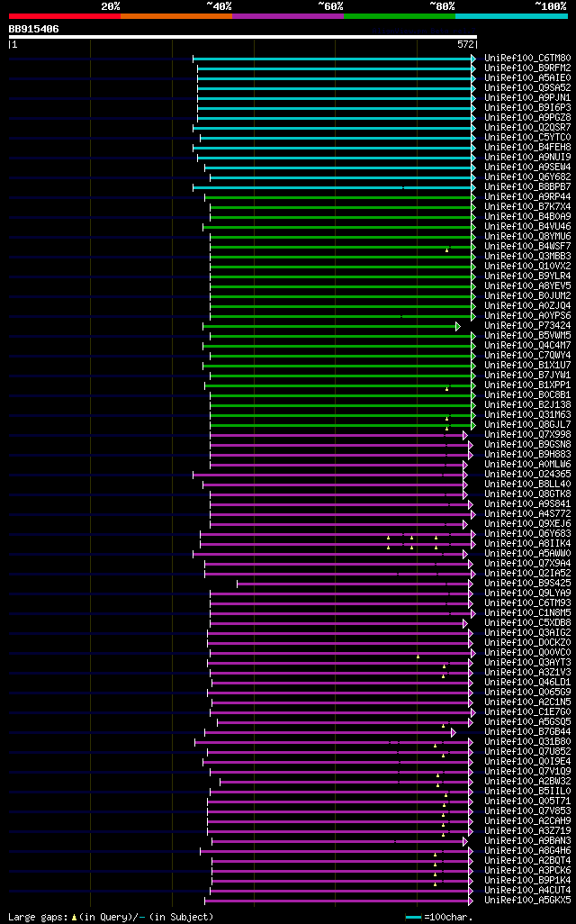The width and height of the screenshot is (576, 924).
Task: Click the purple ~60% identity legend segment
Action: coord(288,16)
